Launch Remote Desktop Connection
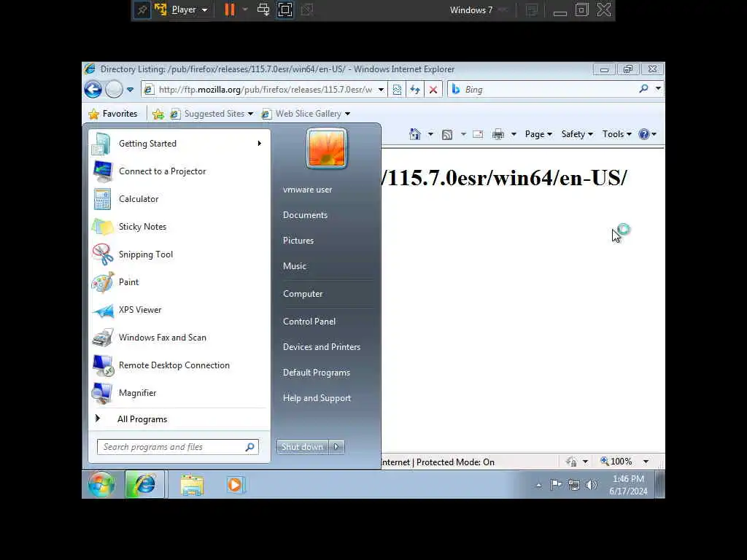 [179, 365]
